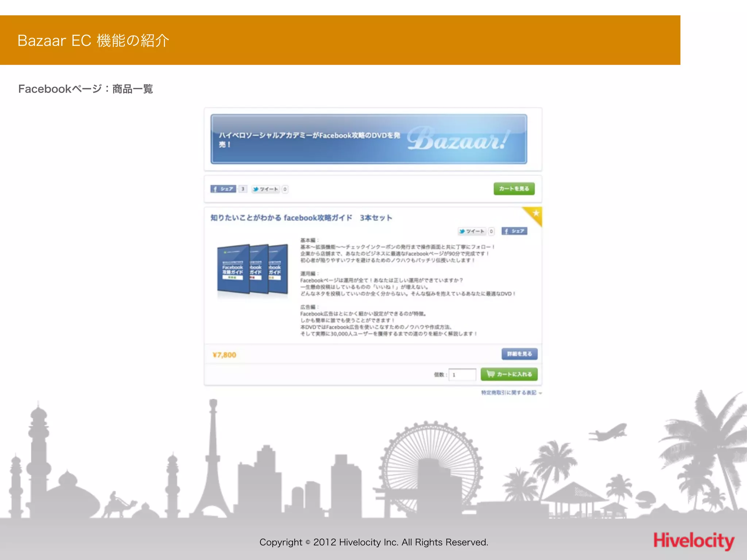Focus the quantity input field
The height and width of the screenshot is (560, 747).
[462, 374]
